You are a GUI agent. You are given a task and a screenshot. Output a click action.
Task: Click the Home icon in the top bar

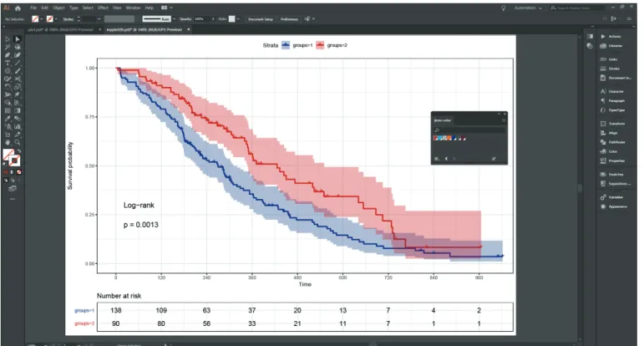(18, 8)
